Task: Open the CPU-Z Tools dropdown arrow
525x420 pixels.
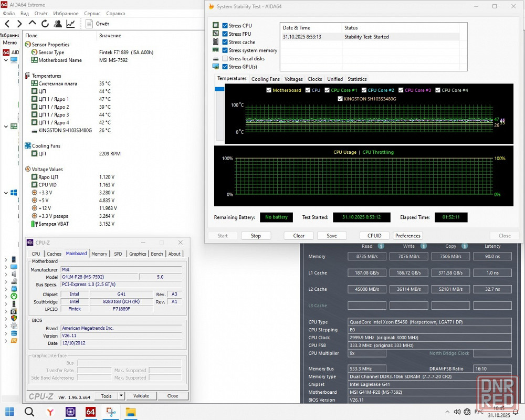Action: 121,396
